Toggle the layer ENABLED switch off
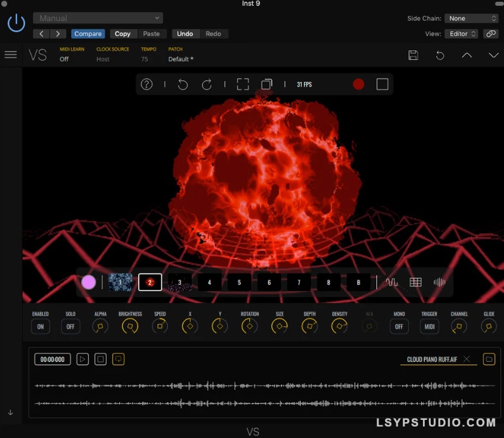Screen dimensions: 504x438 pos(40,326)
